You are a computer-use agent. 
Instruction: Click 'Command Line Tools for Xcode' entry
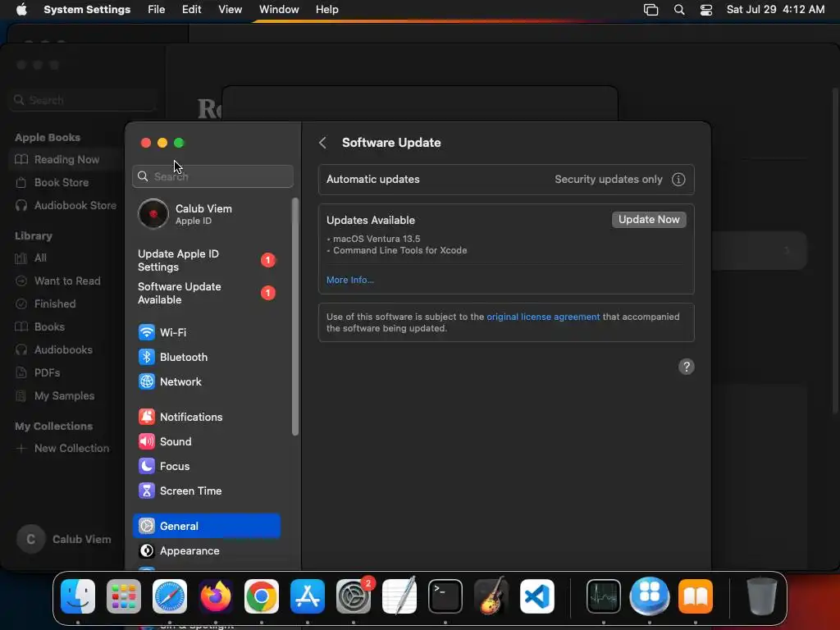tap(399, 250)
